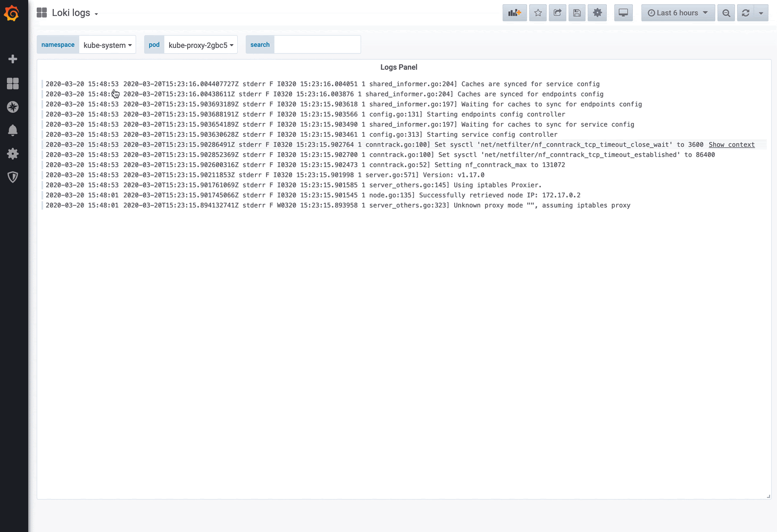The width and height of the screenshot is (777, 532).
Task: Open the Alerting bell icon
Action: [13, 130]
